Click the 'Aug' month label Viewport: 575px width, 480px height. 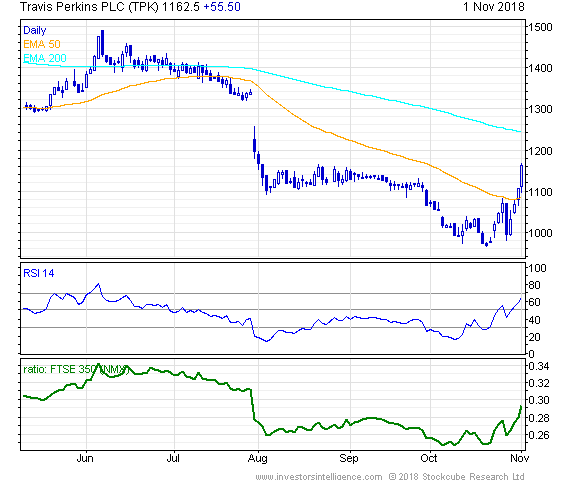point(257,458)
